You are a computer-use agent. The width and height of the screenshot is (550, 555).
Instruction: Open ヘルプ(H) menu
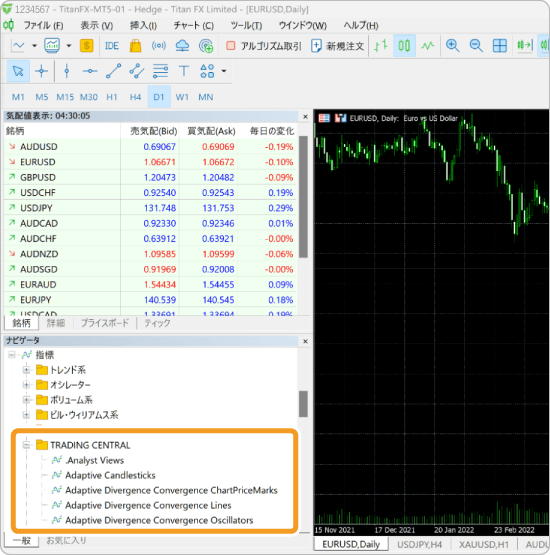click(361, 25)
